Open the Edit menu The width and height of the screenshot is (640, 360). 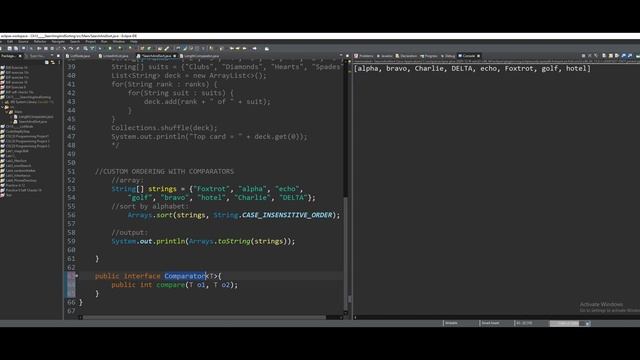coord(10,42)
